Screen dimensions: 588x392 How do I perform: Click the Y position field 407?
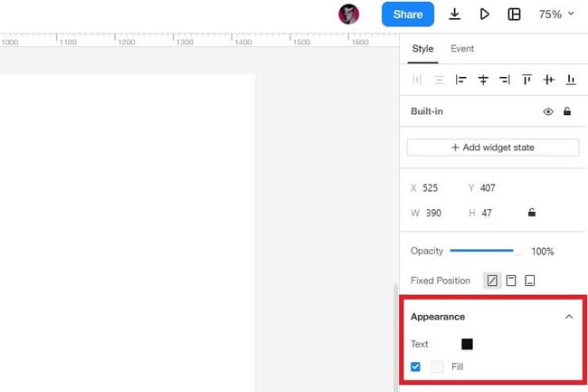pos(488,188)
